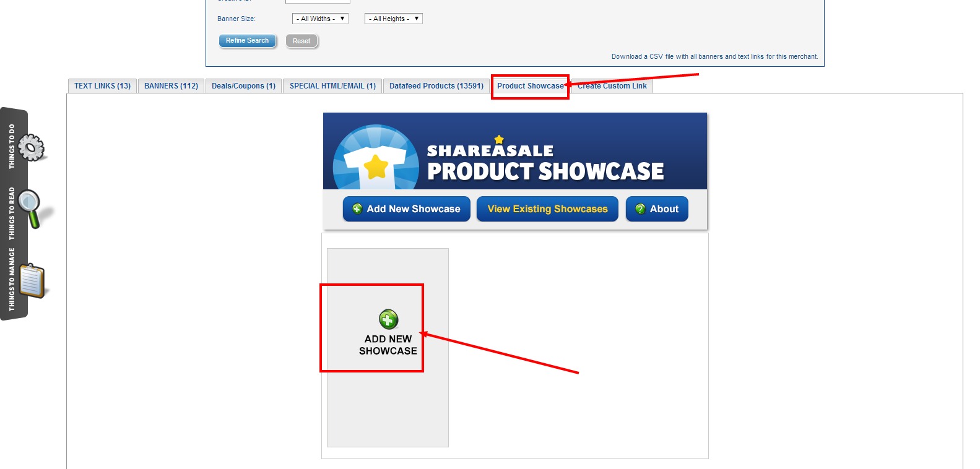Click the ADD NEW SHOWCASE tile text
Image resolution: width=980 pixels, height=469 pixels.
click(388, 345)
